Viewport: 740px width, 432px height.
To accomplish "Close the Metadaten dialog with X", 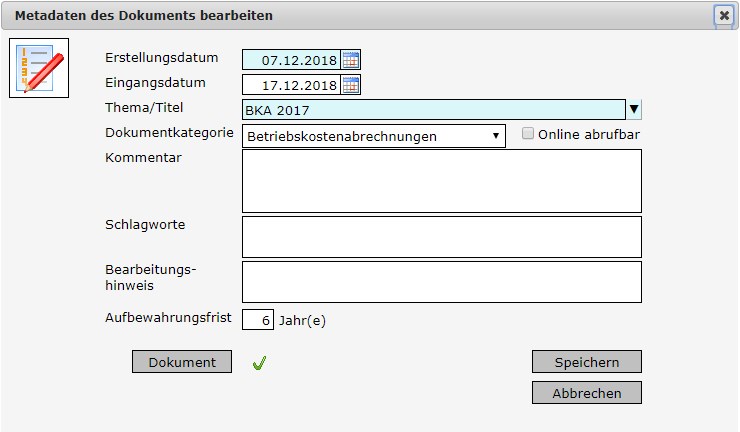I will pos(724,16).
